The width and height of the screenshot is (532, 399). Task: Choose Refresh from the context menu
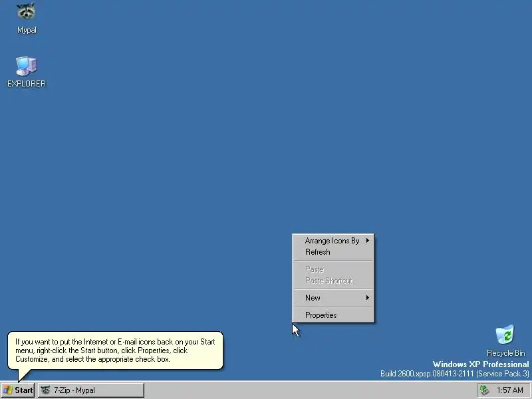tap(334, 252)
